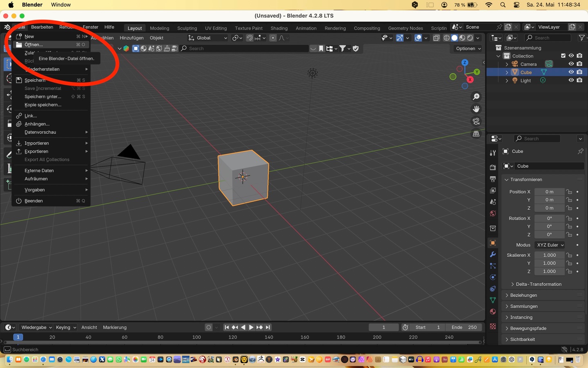Viewport: 588px width, 368px height.
Task: Toggle the Collection exclude checkbox
Action: tap(563, 56)
